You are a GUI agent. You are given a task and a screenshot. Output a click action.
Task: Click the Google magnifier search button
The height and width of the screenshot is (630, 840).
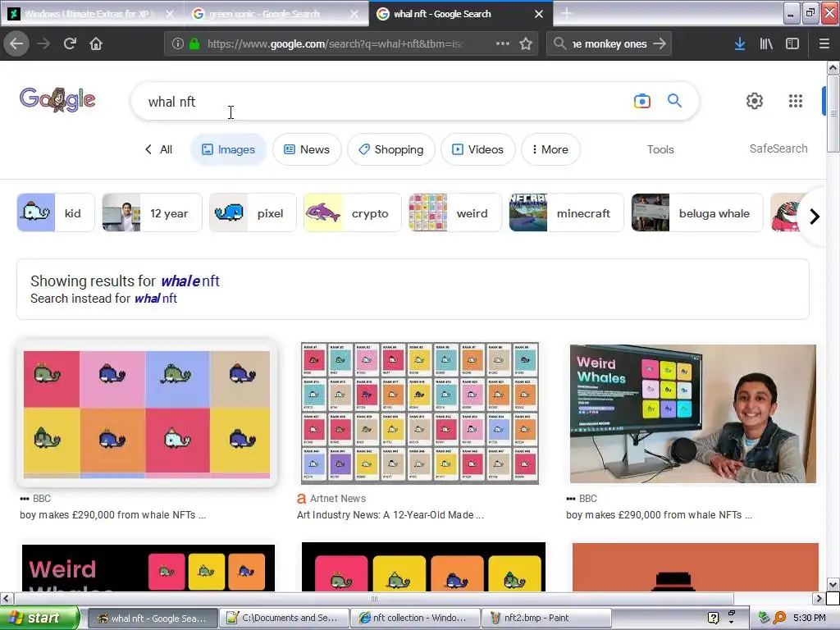click(674, 100)
